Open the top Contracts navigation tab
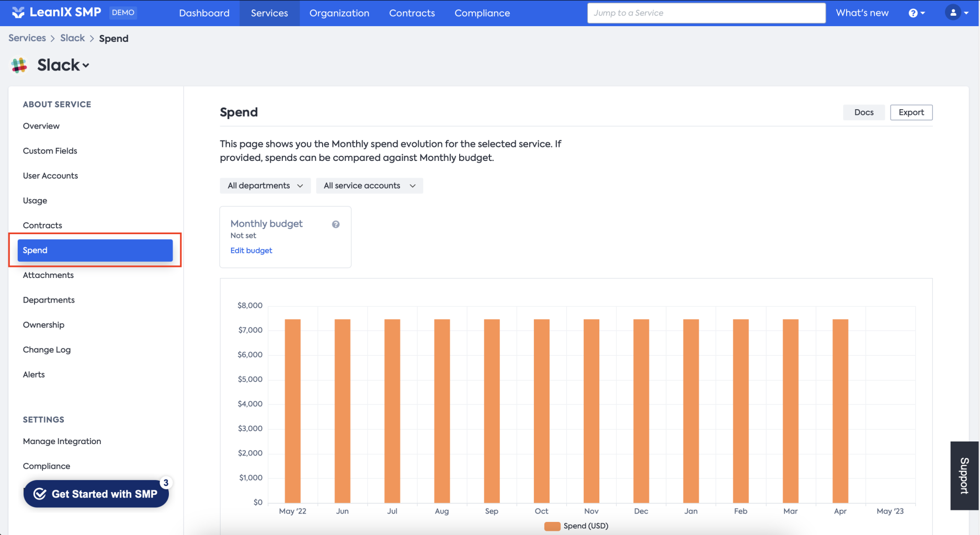Image resolution: width=980 pixels, height=535 pixels. [x=412, y=13]
